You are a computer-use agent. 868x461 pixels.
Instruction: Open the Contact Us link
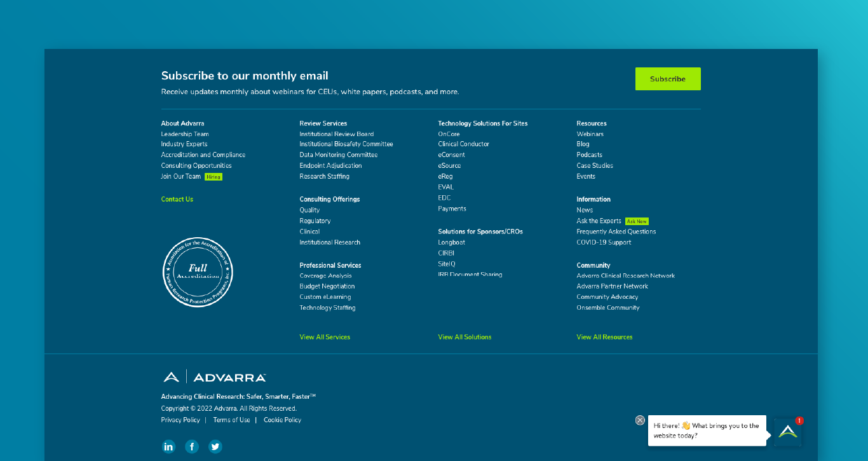click(177, 200)
